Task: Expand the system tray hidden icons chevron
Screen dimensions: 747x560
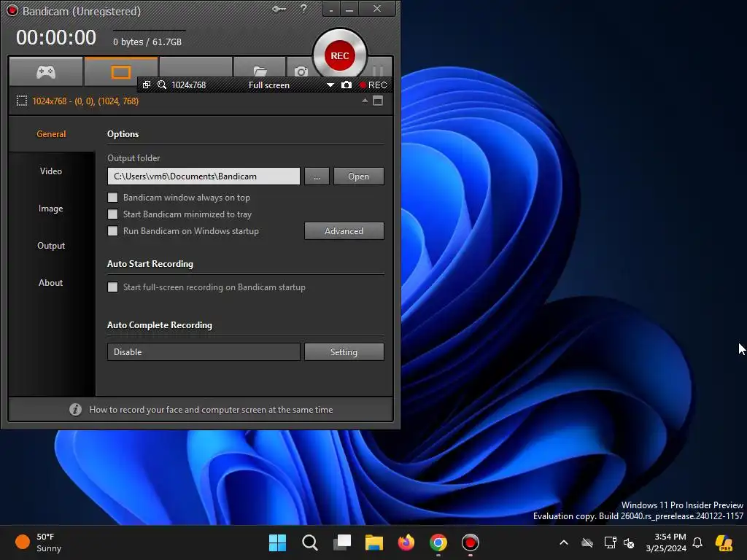Action: point(564,542)
